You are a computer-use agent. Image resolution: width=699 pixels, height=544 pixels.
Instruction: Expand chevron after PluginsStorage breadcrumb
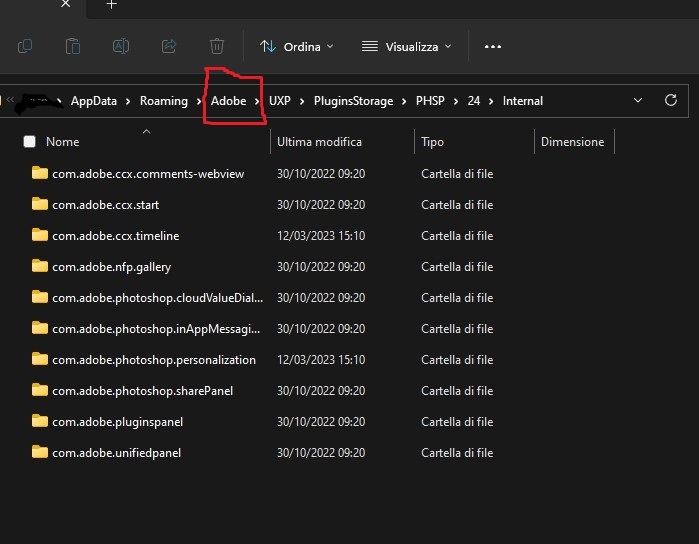coord(404,102)
